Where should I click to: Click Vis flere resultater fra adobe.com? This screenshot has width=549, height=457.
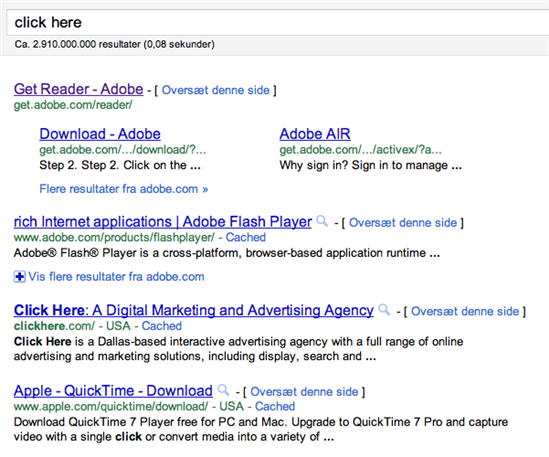116,277
